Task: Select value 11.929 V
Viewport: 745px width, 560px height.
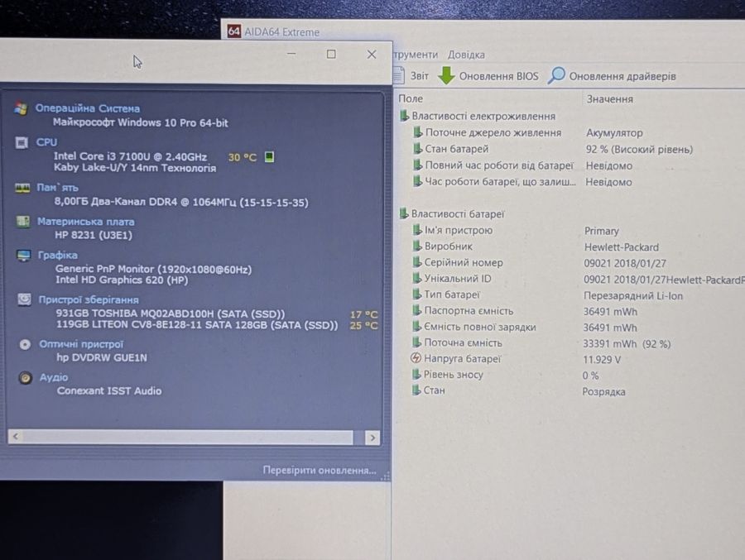Action: tap(602, 360)
